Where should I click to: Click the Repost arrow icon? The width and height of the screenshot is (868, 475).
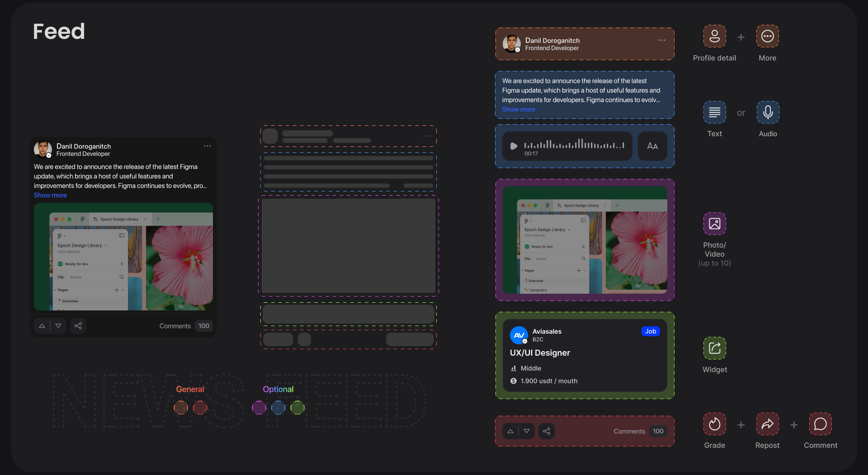click(767, 424)
